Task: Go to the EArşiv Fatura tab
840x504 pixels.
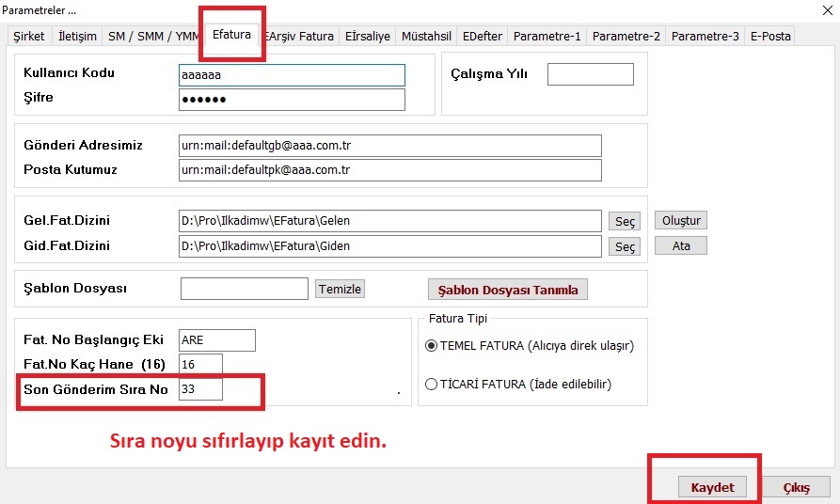Action: (299, 37)
